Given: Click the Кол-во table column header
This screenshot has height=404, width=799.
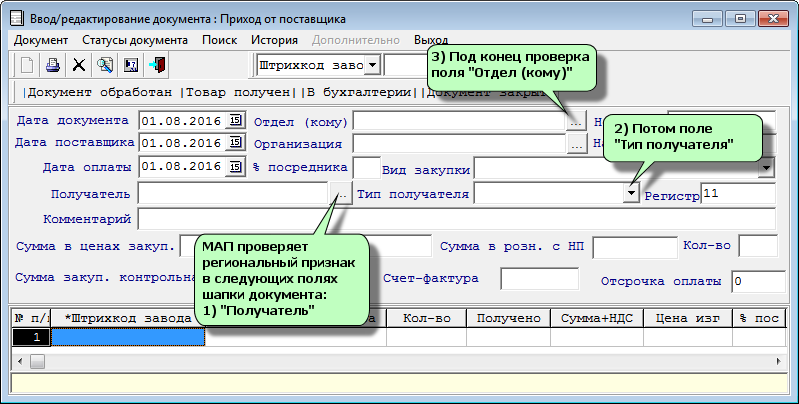Looking at the screenshot, I should [427, 318].
